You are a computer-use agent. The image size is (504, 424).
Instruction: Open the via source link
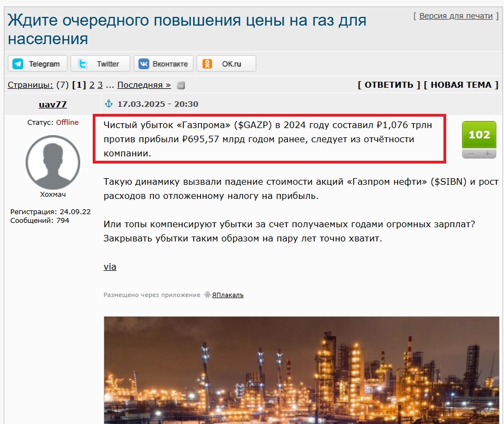(110, 266)
